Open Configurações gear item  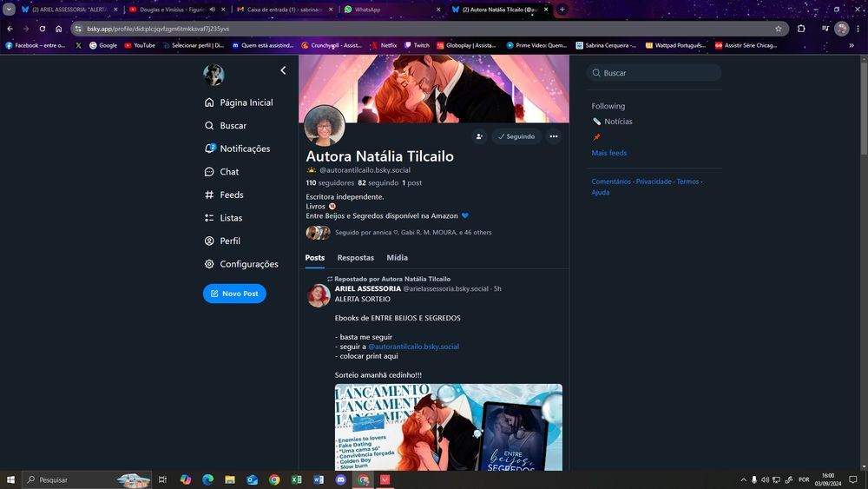(240, 264)
